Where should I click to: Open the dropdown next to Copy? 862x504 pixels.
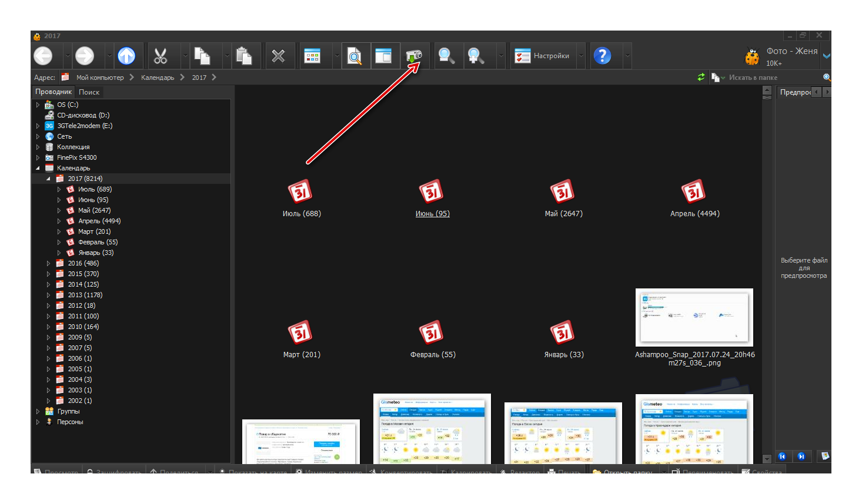coord(226,56)
